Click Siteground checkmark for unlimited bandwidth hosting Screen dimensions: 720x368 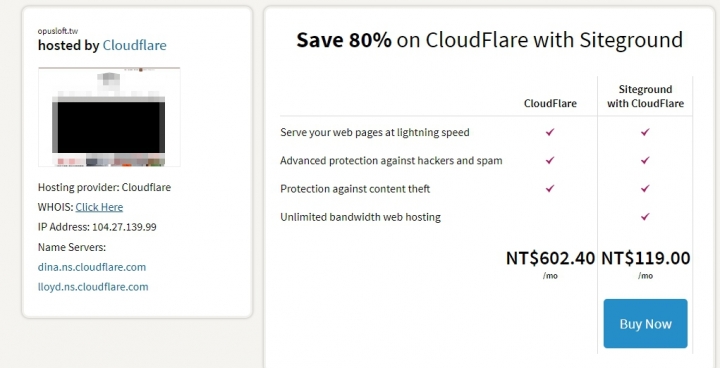[x=645, y=216]
